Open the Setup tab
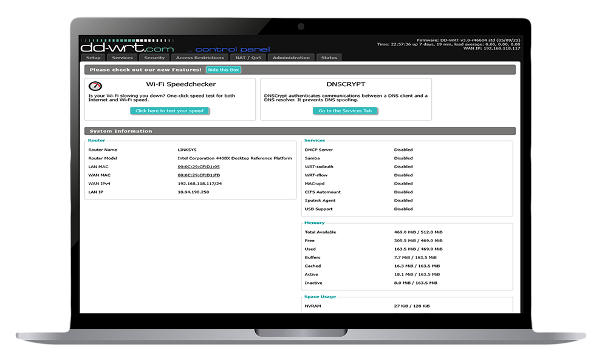The image size is (602, 364). pos(93,58)
